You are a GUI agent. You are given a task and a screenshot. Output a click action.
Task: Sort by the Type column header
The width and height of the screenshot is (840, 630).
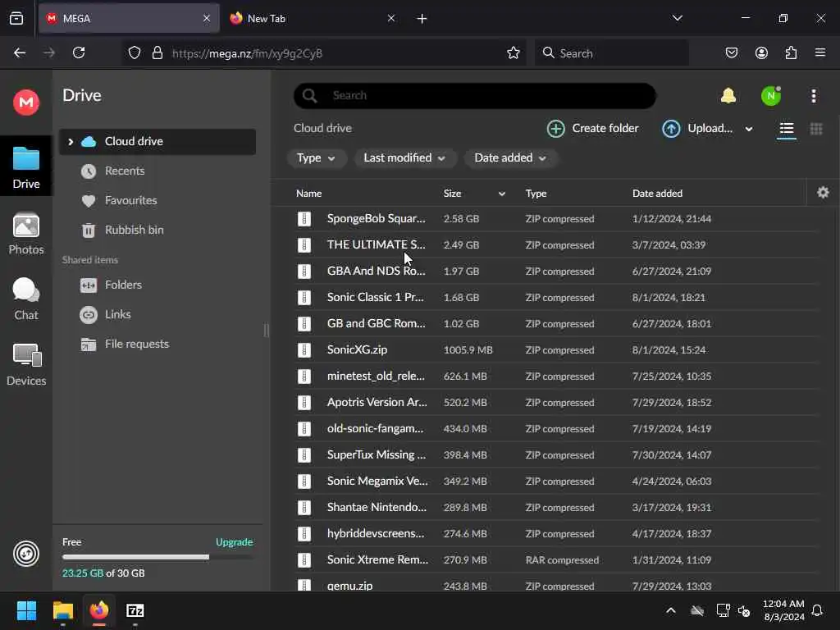[x=536, y=194]
